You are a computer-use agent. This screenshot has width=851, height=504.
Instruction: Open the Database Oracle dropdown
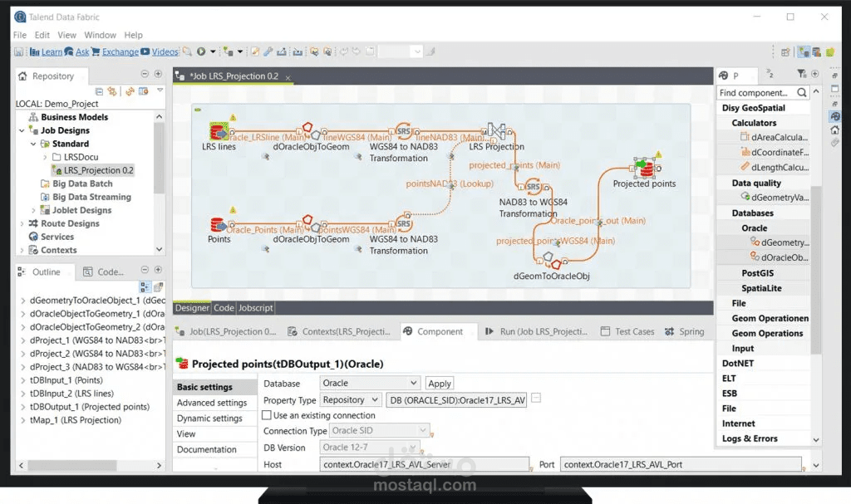pos(370,383)
